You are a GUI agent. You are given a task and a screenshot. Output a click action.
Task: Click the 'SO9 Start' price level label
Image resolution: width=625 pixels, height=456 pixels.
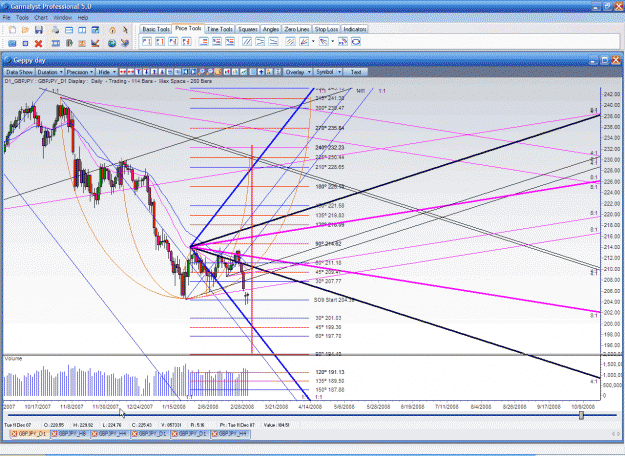click(x=334, y=300)
